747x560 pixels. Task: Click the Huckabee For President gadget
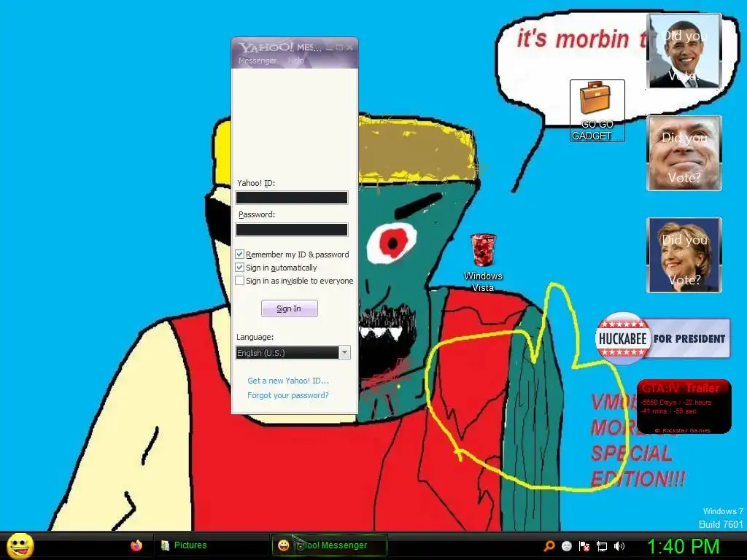pyautogui.click(x=662, y=338)
